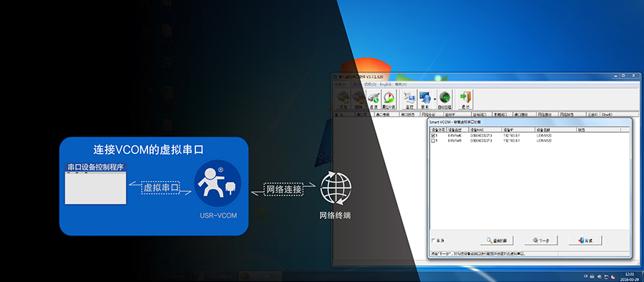Click the CH input language indicator
The height and width of the screenshot is (282, 644).
click(x=585, y=276)
